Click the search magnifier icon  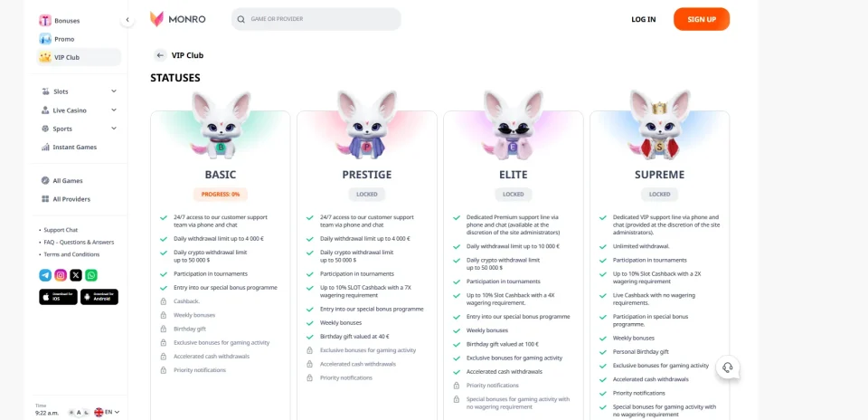241,19
